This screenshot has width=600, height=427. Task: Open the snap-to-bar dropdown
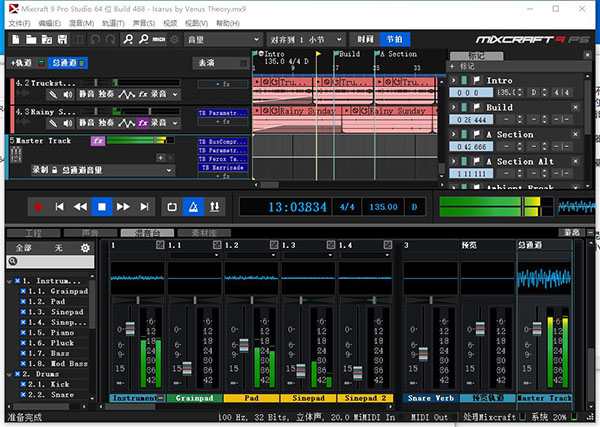(306, 39)
